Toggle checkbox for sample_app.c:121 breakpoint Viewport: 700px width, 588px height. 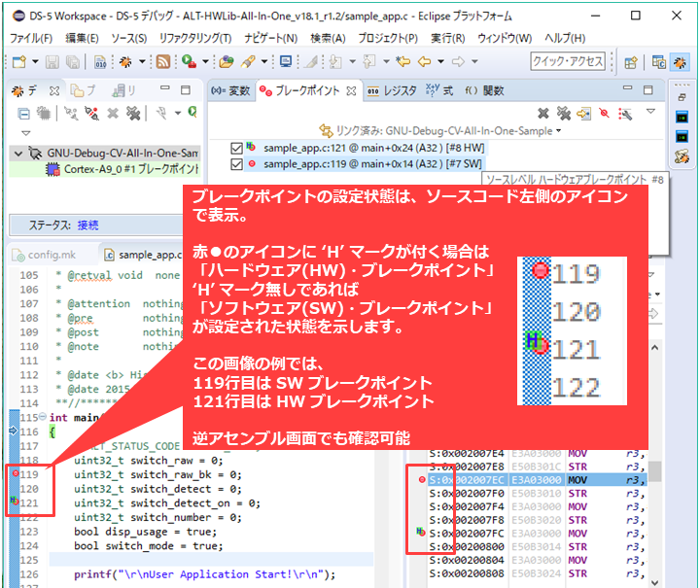coord(236,148)
